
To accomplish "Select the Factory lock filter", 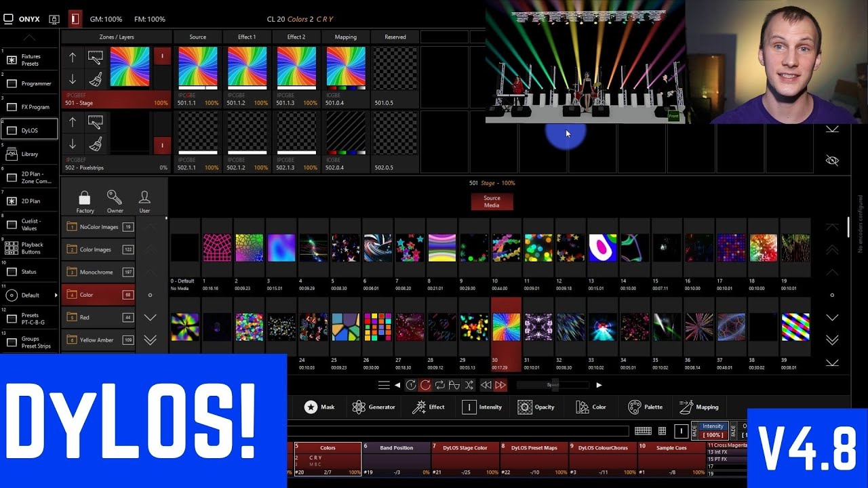I will (x=85, y=201).
